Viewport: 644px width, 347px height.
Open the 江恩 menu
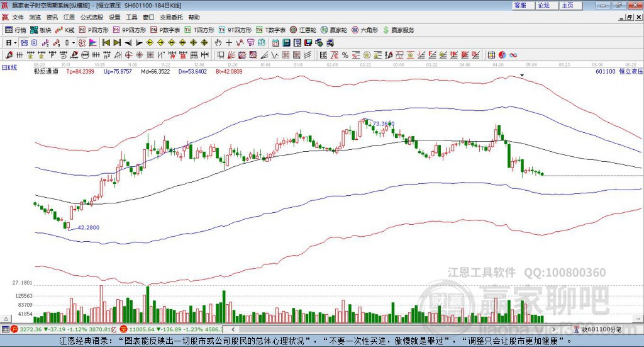(x=69, y=17)
